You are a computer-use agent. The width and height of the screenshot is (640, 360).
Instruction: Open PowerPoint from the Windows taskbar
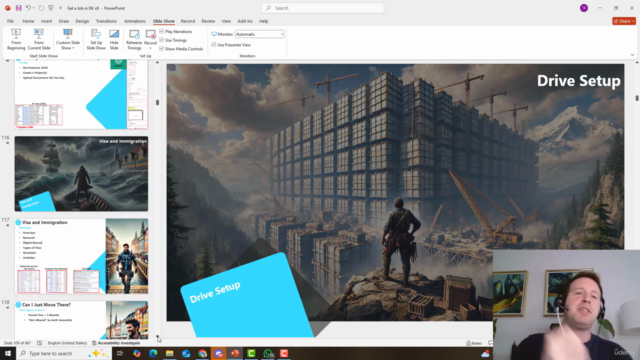click(x=235, y=353)
